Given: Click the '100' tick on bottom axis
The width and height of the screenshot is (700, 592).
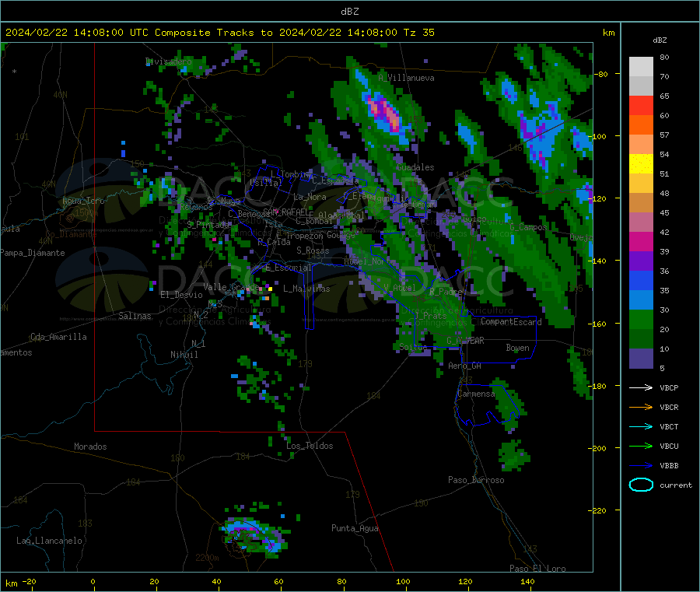Looking at the screenshot, I should click(403, 581).
